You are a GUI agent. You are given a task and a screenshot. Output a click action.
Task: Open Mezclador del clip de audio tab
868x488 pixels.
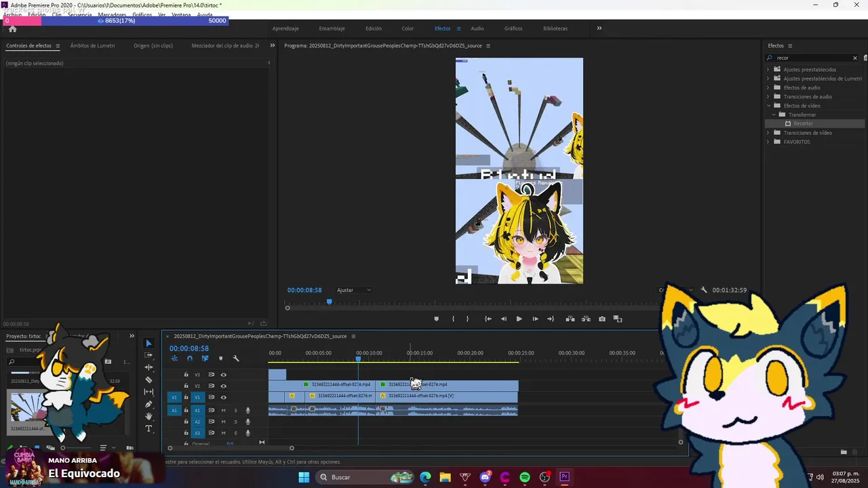(x=225, y=46)
